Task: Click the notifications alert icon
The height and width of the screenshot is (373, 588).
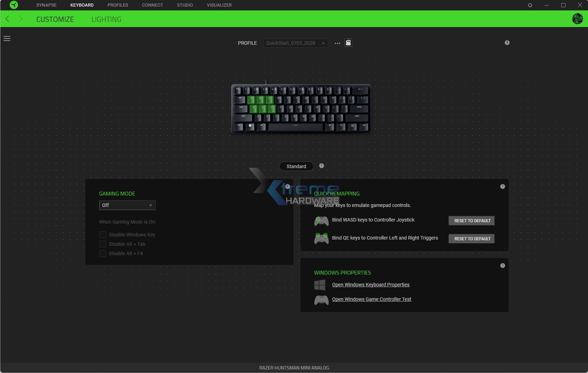Action: click(507, 43)
